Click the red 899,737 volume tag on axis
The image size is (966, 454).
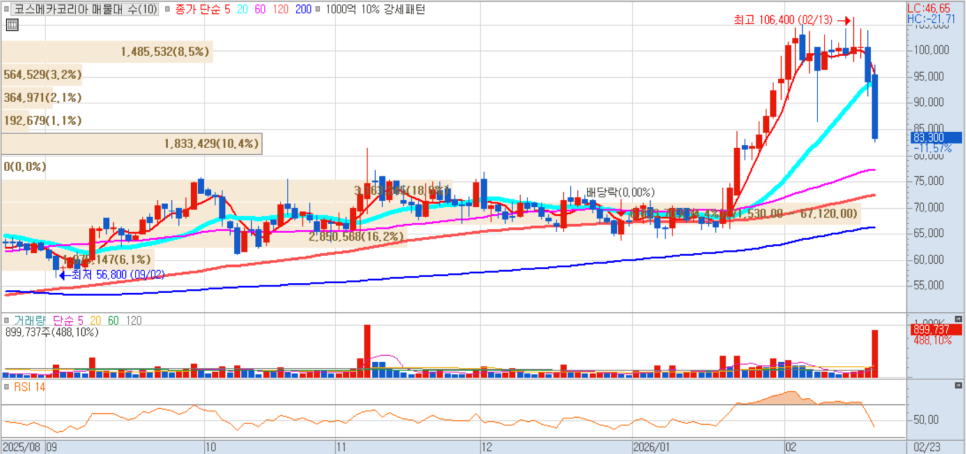tap(935, 330)
